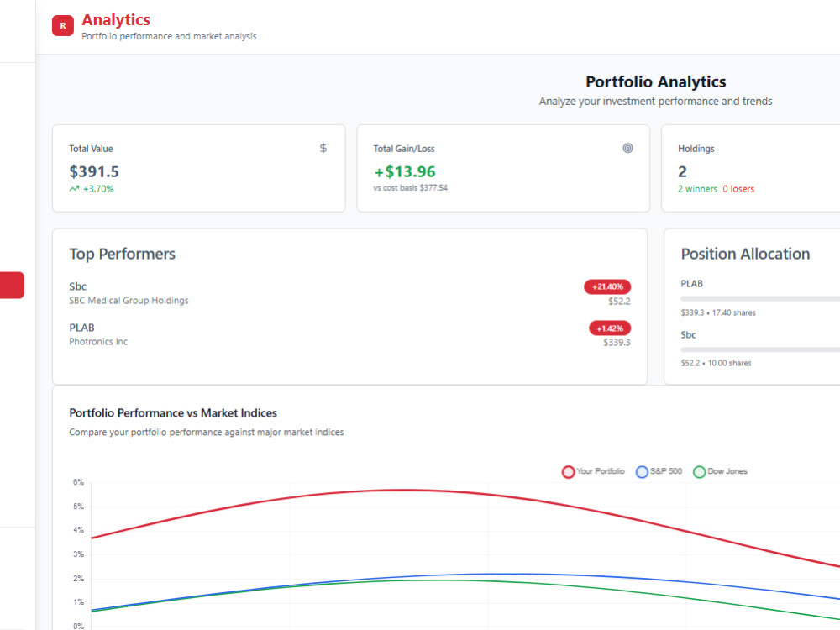Click the Portfolio Analytics heading

pyautogui.click(x=656, y=82)
